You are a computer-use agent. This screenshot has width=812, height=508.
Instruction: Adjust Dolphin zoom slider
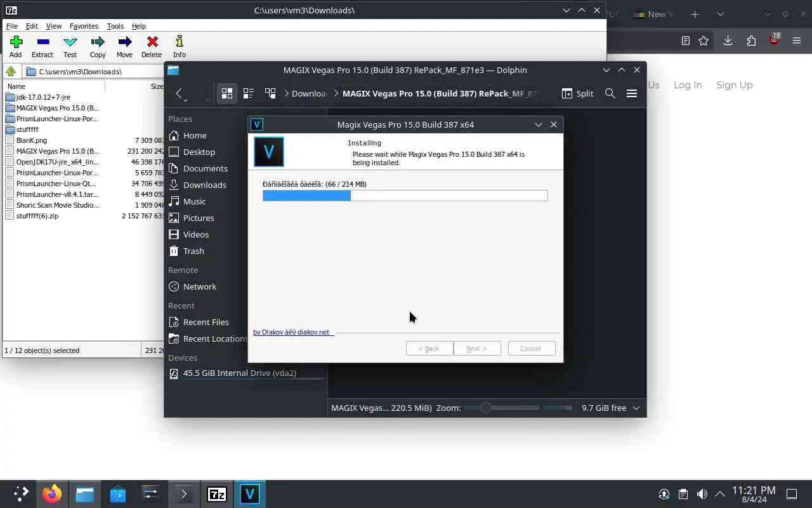tap(502, 408)
